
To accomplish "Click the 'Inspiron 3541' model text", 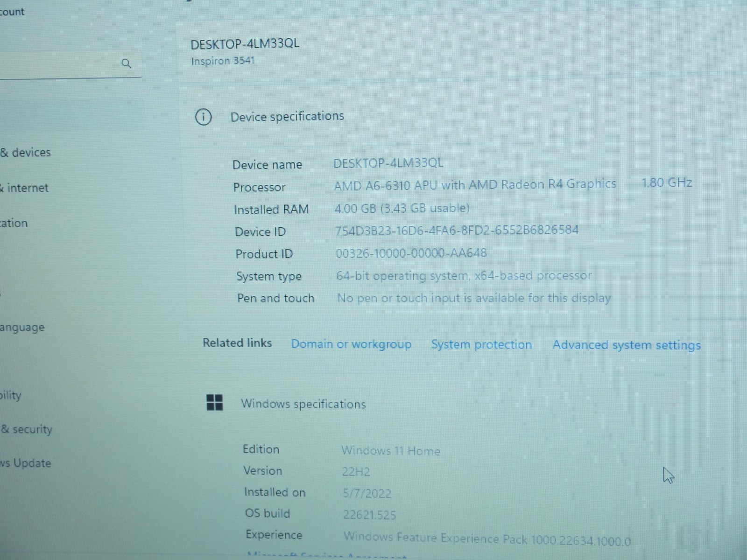I will coord(223,61).
